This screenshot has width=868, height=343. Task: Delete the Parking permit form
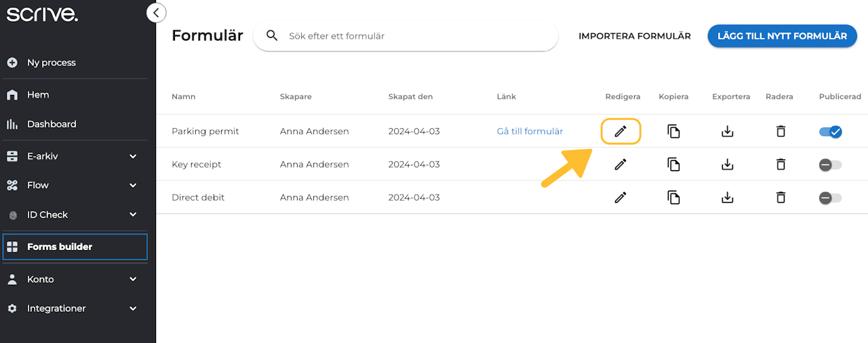pyautogui.click(x=781, y=132)
